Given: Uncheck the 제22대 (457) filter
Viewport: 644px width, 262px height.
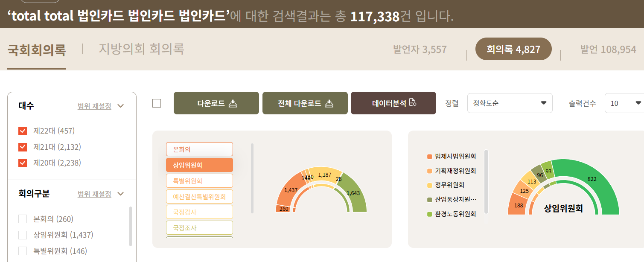Looking at the screenshot, I should point(22,131).
